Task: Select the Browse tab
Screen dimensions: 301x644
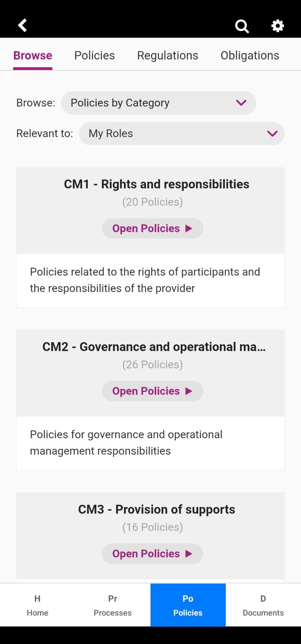Action: pyautogui.click(x=33, y=55)
